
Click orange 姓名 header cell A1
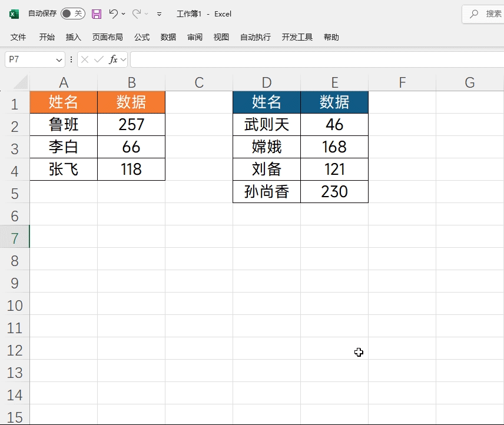click(x=64, y=102)
